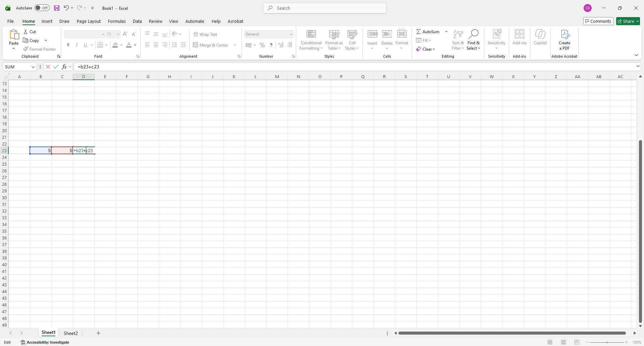Select the Format Painter tool

pyautogui.click(x=39, y=49)
